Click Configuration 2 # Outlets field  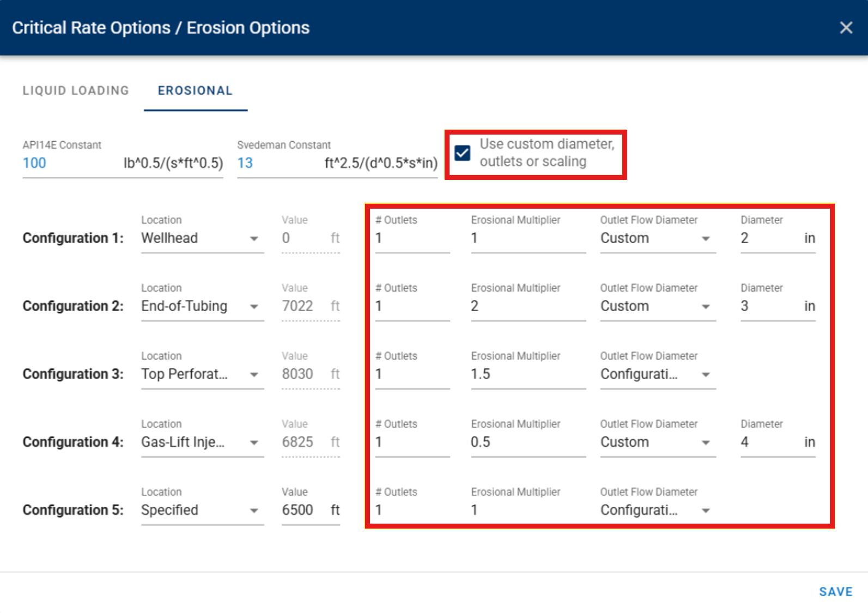coord(412,306)
